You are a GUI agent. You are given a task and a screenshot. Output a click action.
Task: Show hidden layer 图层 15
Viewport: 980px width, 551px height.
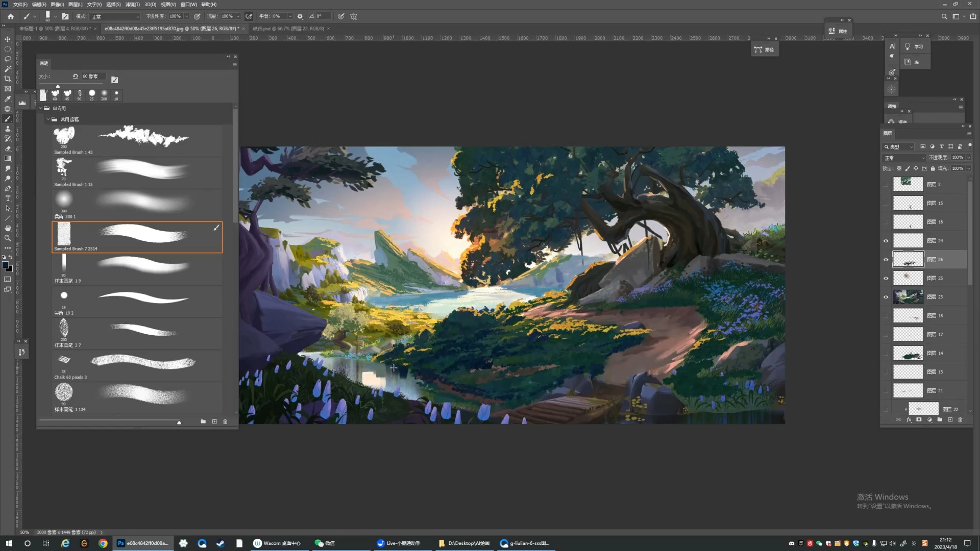point(886,203)
